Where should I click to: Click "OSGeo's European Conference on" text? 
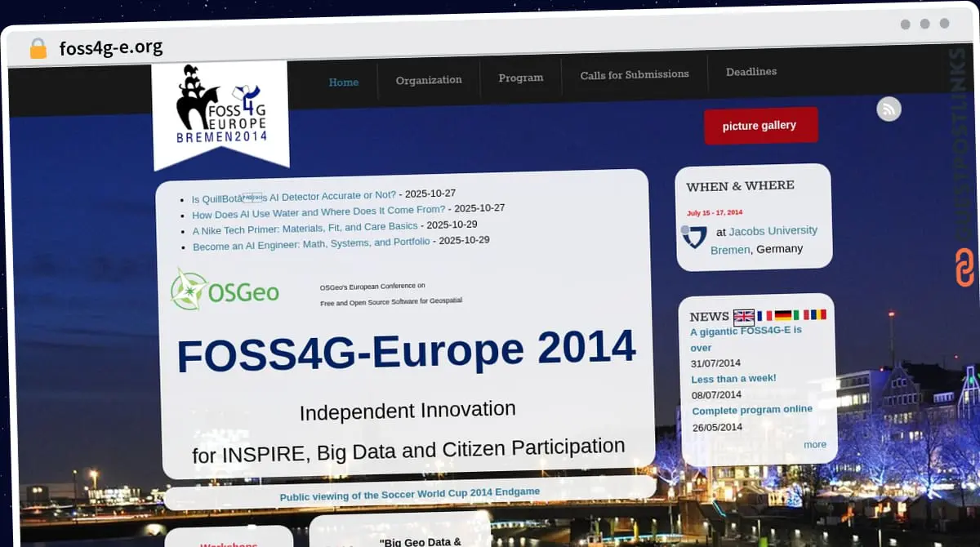point(372,287)
